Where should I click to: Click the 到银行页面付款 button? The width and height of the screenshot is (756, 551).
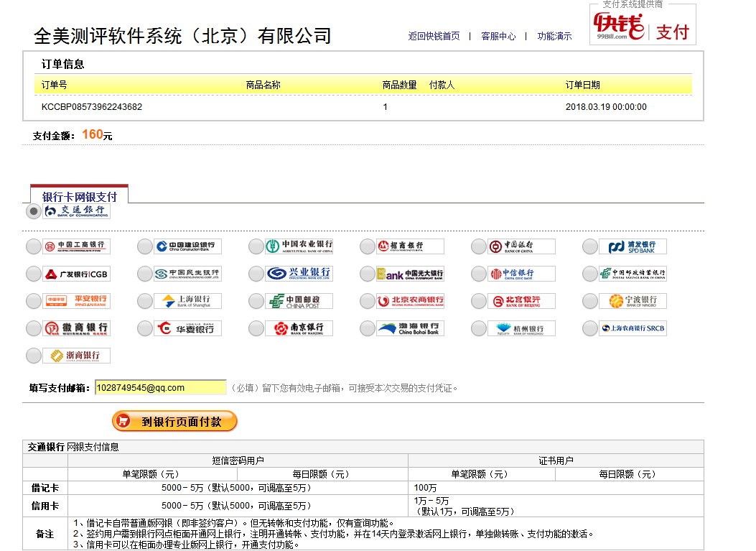click(x=174, y=421)
